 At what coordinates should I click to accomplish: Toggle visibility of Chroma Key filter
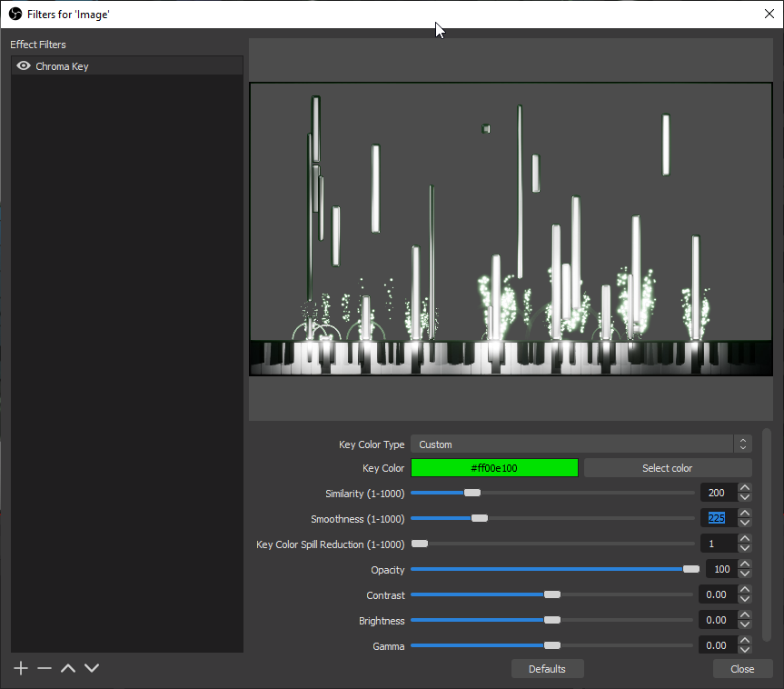(24, 66)
